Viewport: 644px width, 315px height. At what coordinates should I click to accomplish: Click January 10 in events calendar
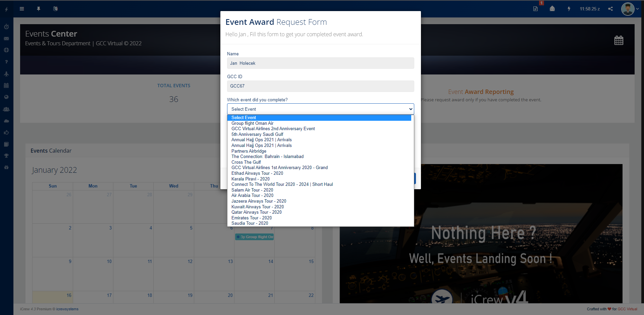[x=93, y=274]
